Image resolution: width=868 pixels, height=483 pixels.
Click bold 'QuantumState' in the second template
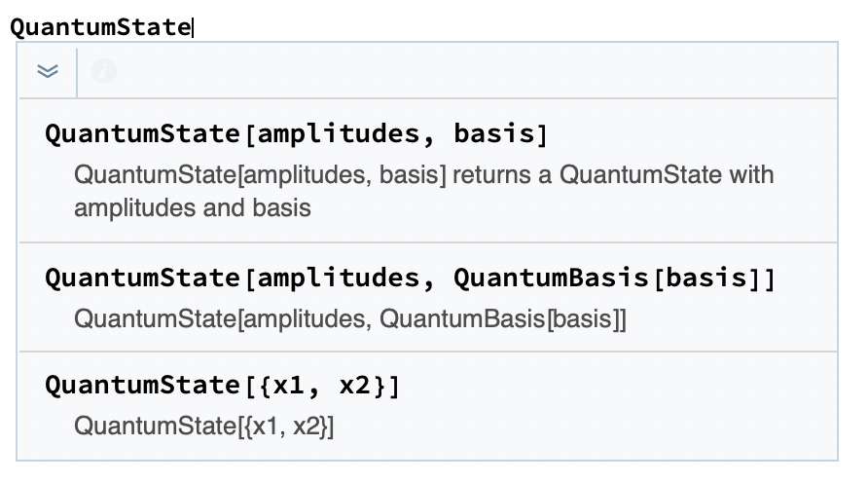click(143, 279)
